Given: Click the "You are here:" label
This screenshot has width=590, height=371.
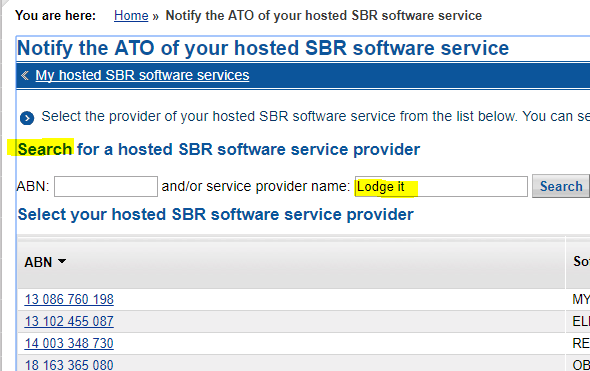Looking at the screenshot, I should [55, 16].
